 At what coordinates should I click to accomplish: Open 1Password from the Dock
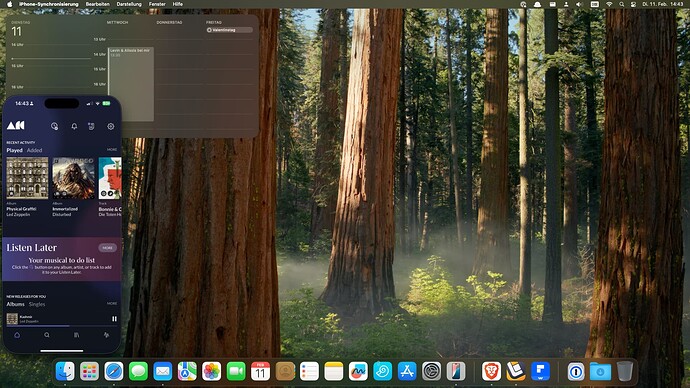pos(576,372)
